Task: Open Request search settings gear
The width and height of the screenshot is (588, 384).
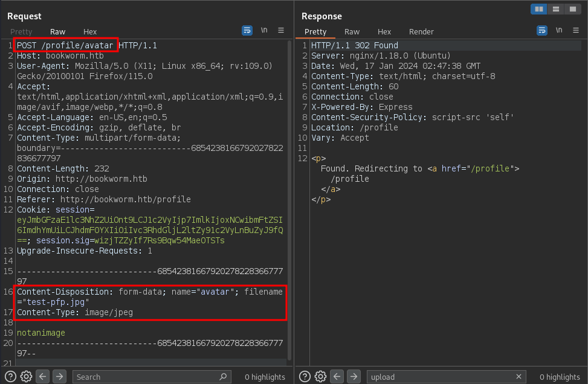Action: coord(26,377)
